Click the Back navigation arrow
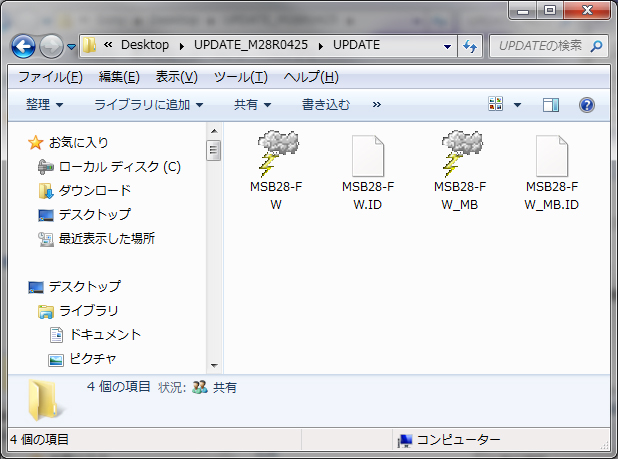The height and width of the screenshot is (459, 618). pyautogui.click(x=24, y=46)
